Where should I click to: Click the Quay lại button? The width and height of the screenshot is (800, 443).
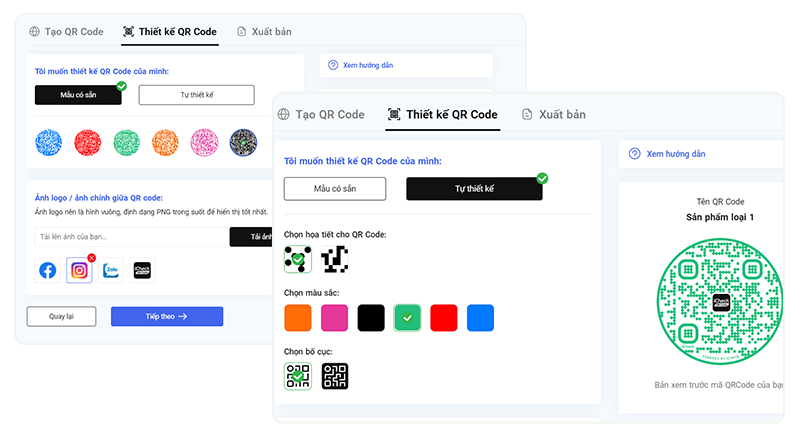[x=61, y=316]
